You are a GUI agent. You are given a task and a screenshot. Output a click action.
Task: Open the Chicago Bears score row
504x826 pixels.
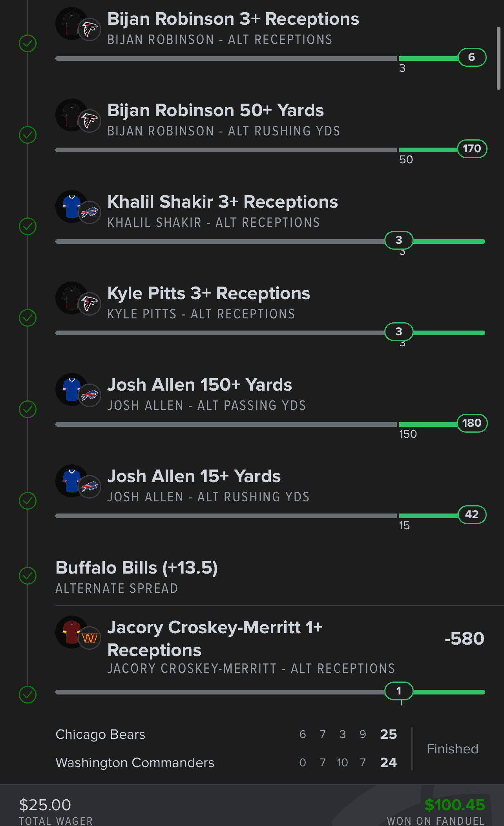point(100,735)
